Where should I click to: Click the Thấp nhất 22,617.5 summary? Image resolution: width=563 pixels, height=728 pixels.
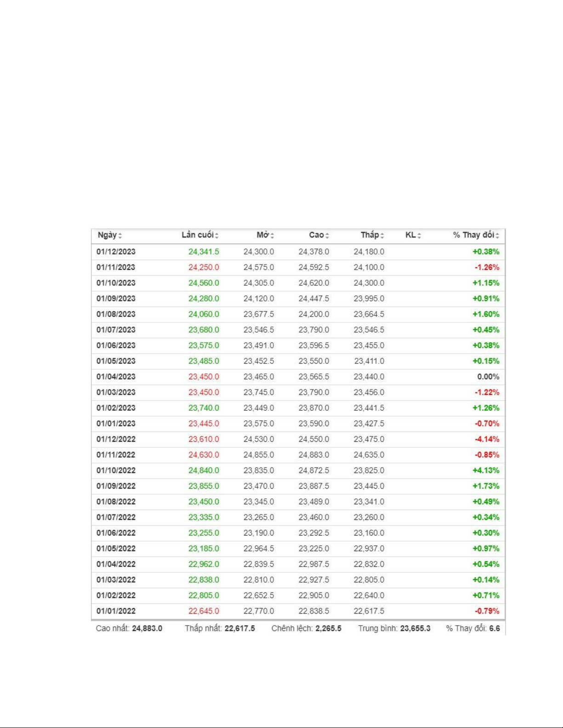[x=220, y=628]
